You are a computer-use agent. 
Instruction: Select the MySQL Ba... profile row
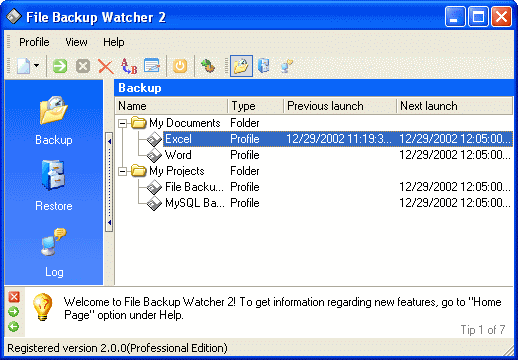click(314, 203)
